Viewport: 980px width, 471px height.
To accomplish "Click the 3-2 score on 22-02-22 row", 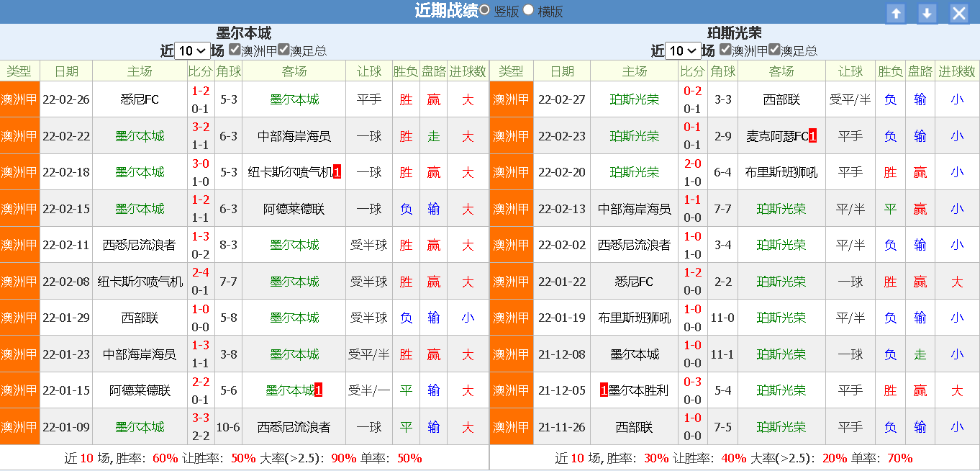I will [200, 127].
